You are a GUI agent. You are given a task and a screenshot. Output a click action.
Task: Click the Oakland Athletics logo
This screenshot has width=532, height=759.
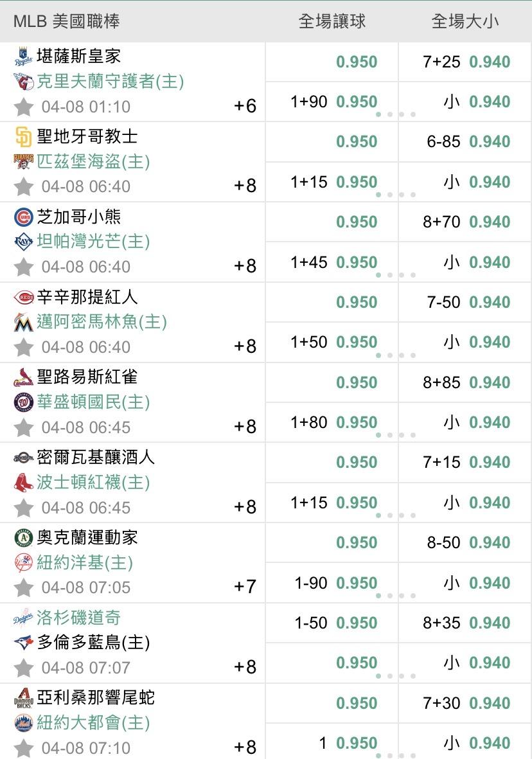point(23,538)
